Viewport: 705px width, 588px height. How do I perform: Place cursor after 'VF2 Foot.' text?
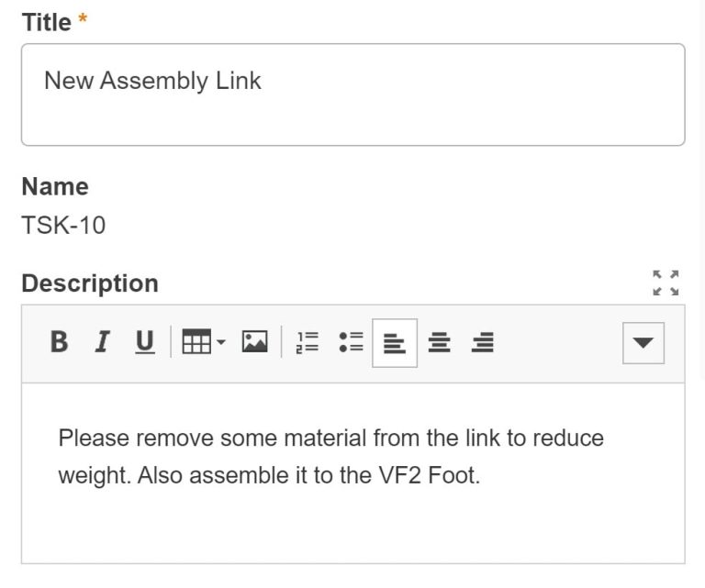[482, 476]
